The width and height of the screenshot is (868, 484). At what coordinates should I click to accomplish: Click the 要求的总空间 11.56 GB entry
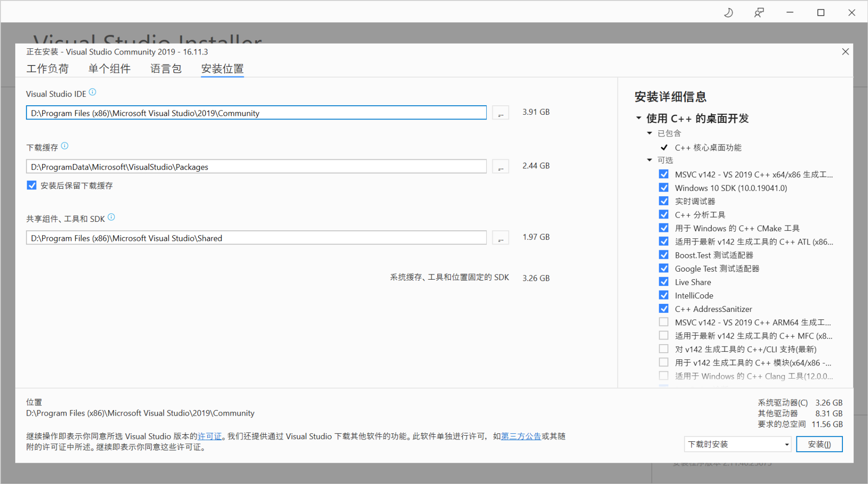[x=800, y=424]
